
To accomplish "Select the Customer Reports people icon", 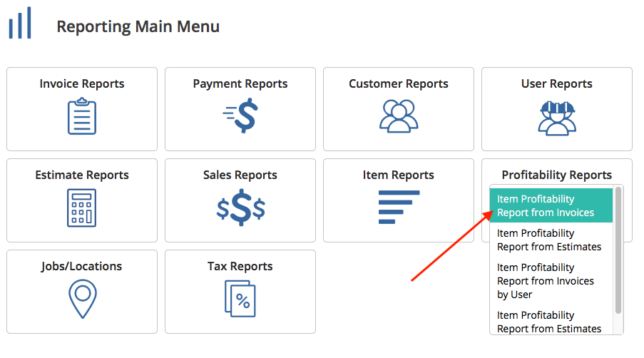I will pyautogui.click(x=398, y=116).
